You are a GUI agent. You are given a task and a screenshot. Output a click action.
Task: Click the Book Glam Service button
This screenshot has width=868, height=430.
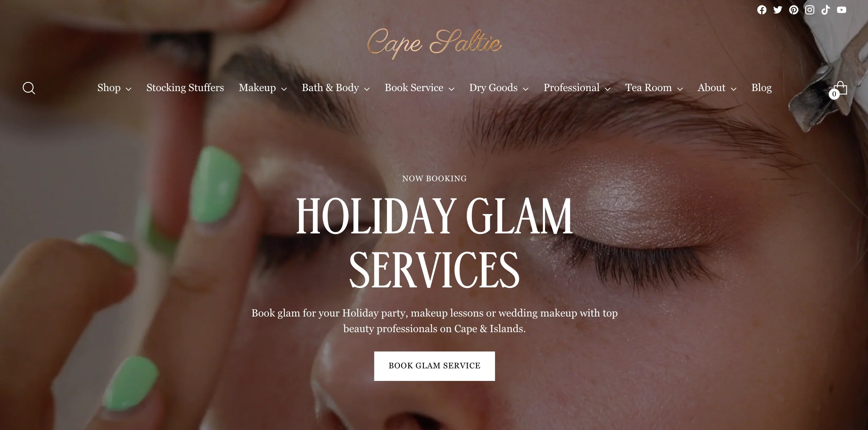pyautogui.click(x=434, y=366)
